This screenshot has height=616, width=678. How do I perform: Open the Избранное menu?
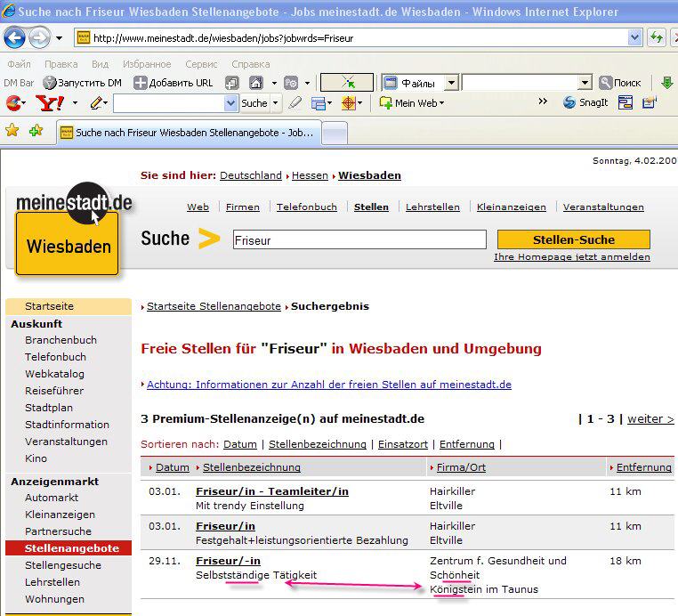pos(147,64)
